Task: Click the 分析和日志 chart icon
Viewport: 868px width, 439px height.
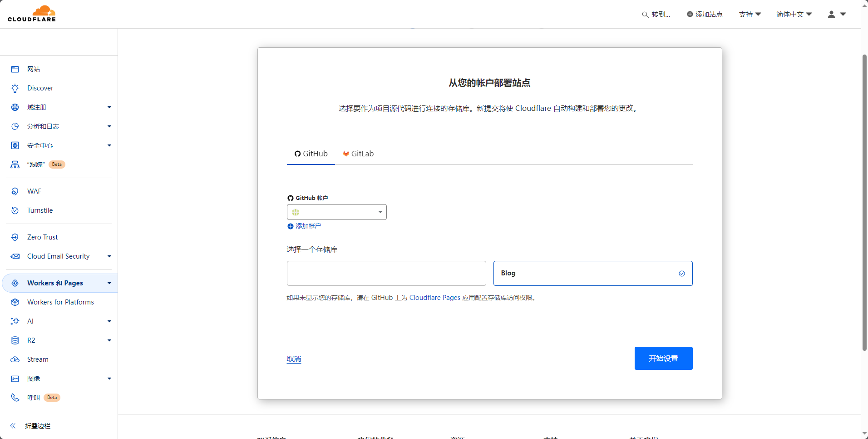Action: point(15,126)
